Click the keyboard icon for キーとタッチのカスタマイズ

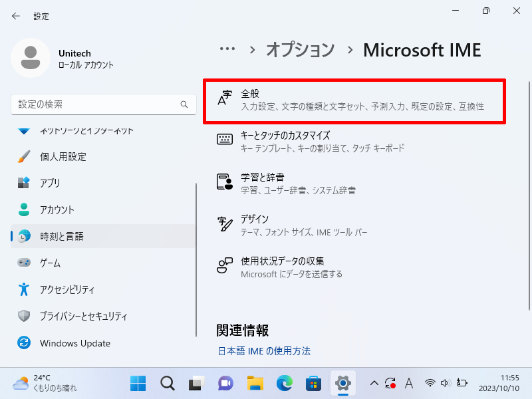[x=225, y=139]
